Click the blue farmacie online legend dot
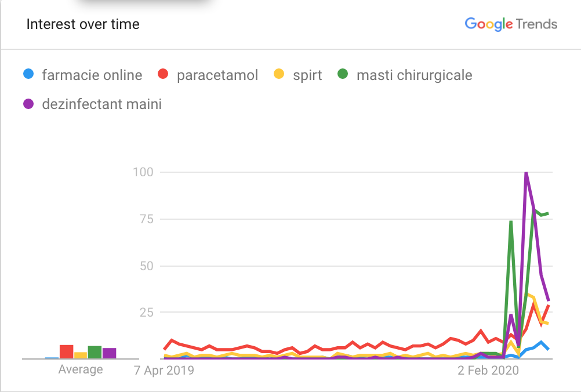This screenshot has height=392, width=581. tap(28, 74)
